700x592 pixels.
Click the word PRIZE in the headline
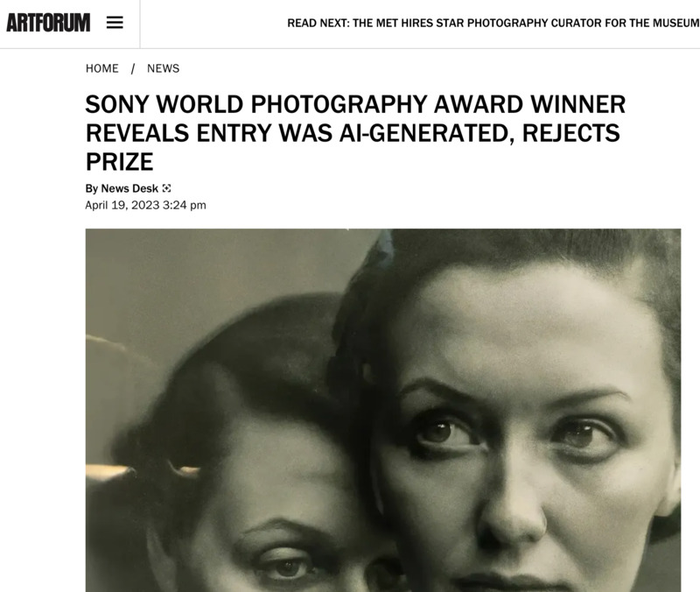119,161
